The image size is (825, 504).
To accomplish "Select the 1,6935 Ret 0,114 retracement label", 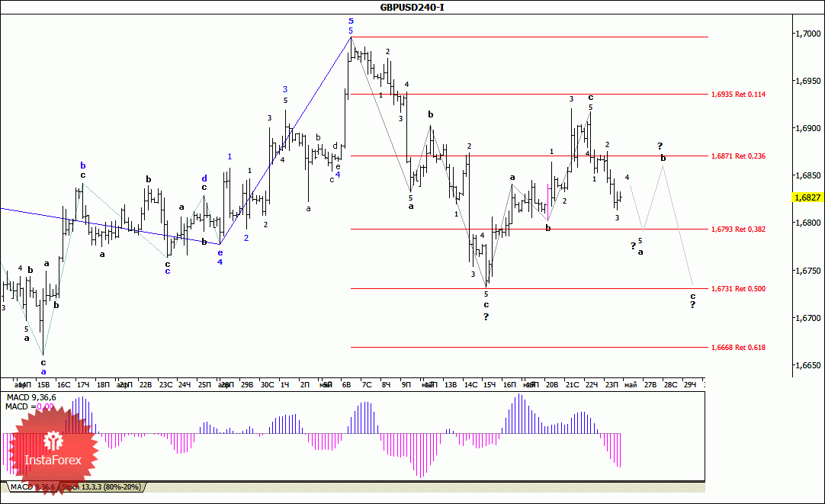I will tap(738, 95).
